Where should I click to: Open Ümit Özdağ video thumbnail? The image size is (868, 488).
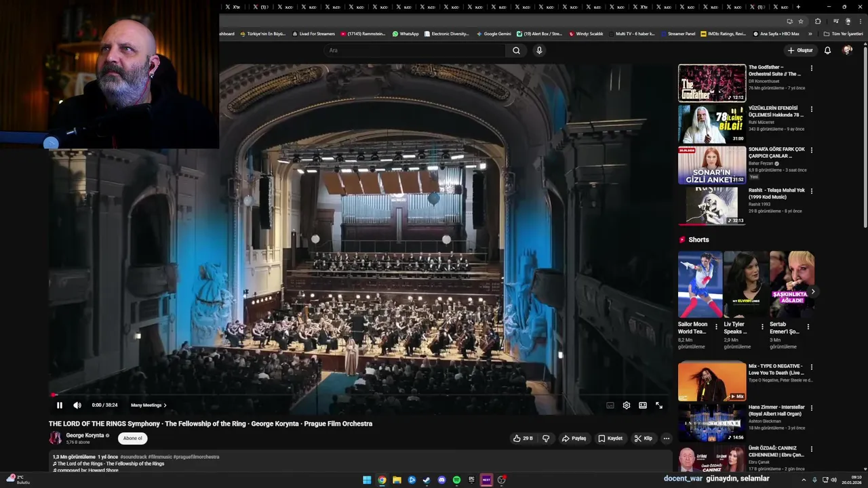712,459
